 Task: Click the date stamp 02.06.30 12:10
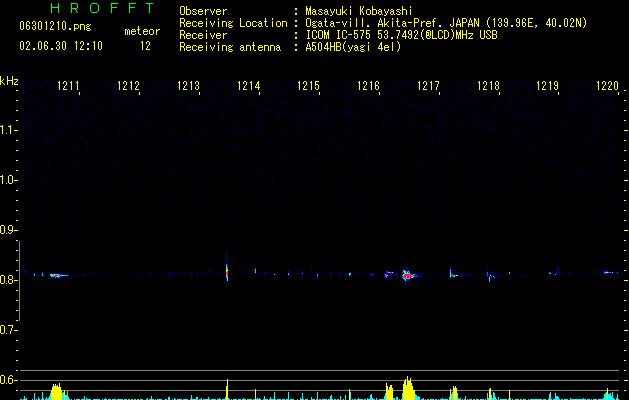tap(61, 46)
